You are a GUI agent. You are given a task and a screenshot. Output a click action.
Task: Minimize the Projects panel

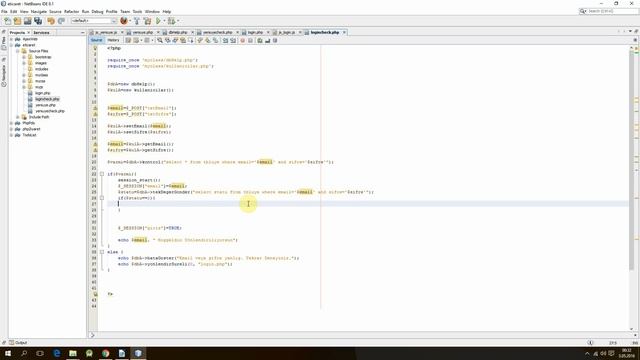pos(82,33)
